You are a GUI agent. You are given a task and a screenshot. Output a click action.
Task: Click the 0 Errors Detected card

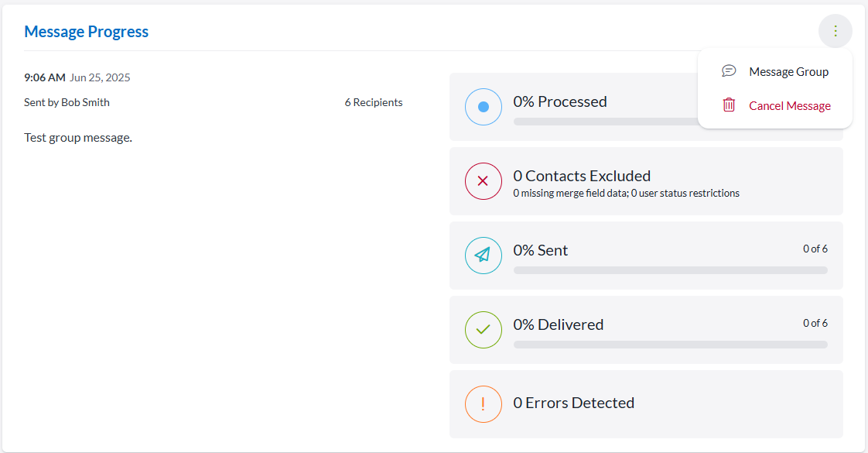(646, 403)
